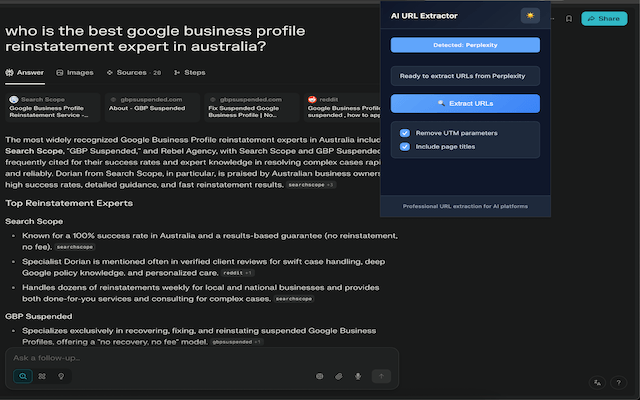Bookmark this thread with the bookmark icon

[x=569, y=18]
